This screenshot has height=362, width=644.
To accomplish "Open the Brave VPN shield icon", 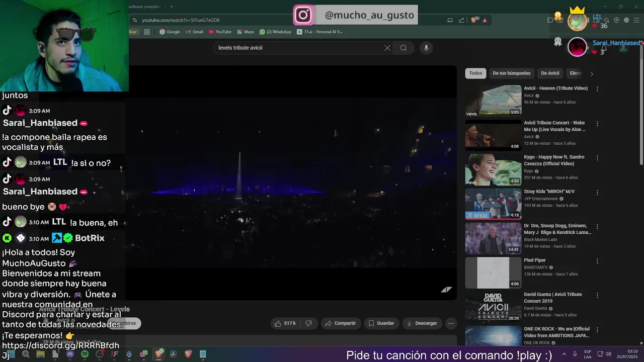I will (616, 20).
